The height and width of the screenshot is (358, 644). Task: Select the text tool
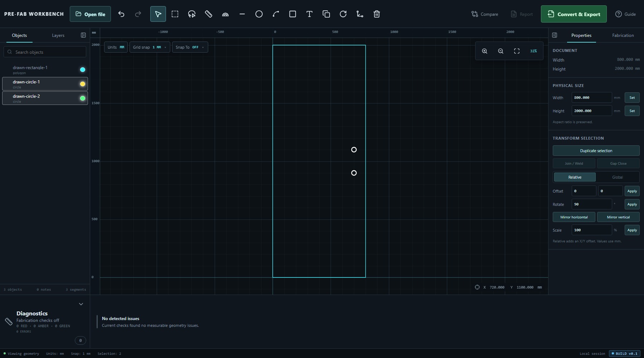coord(309,14)
